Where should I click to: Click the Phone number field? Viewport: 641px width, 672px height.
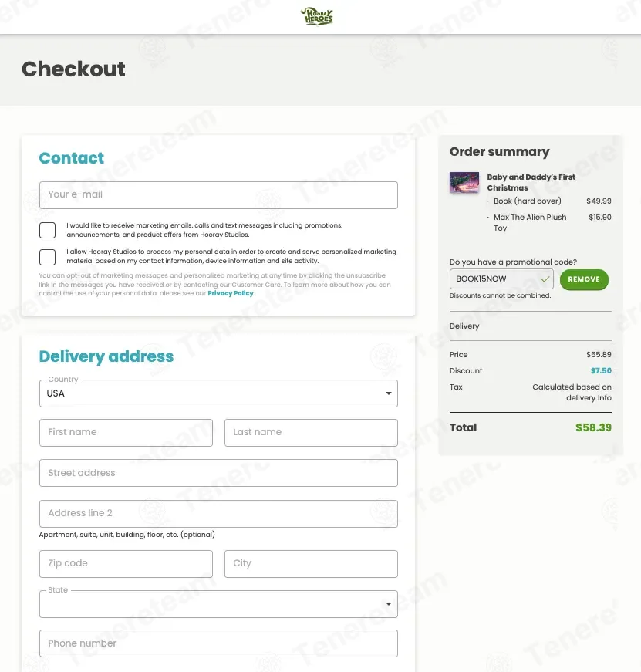218,643
